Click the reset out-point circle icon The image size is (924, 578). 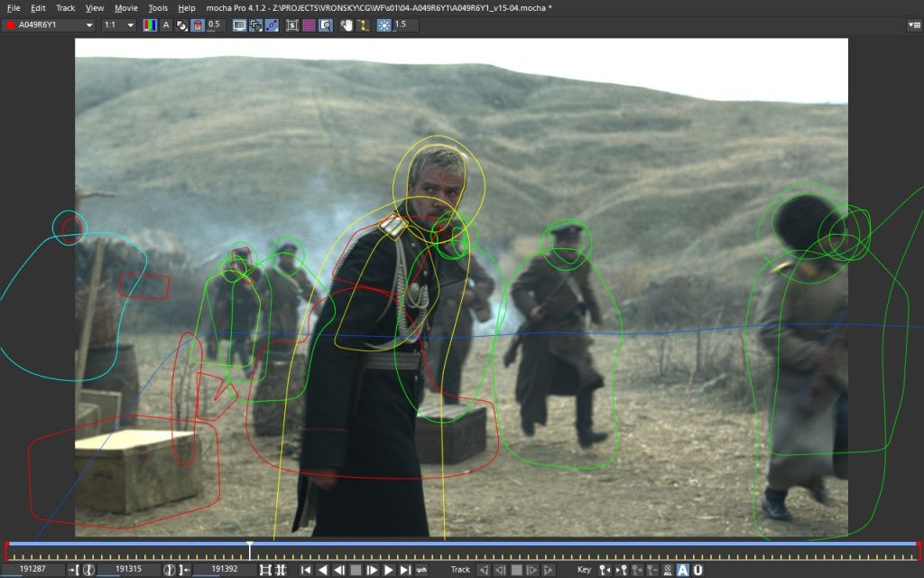[169, 570]
